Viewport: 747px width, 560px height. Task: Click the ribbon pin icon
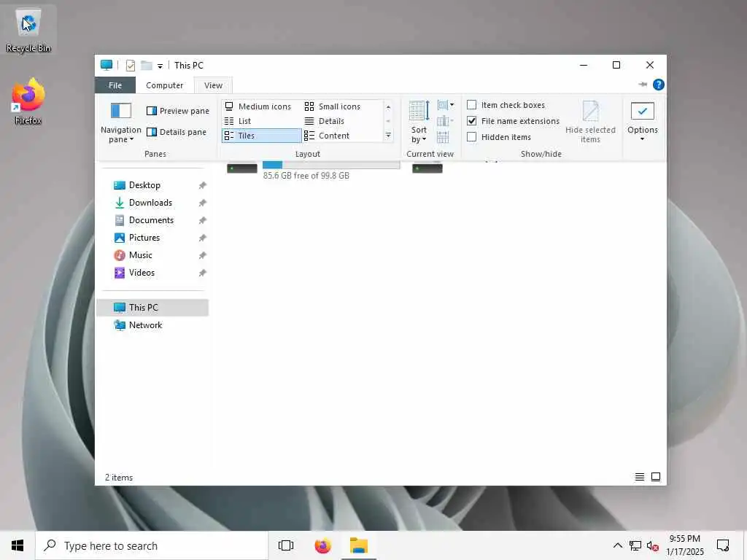642,85
